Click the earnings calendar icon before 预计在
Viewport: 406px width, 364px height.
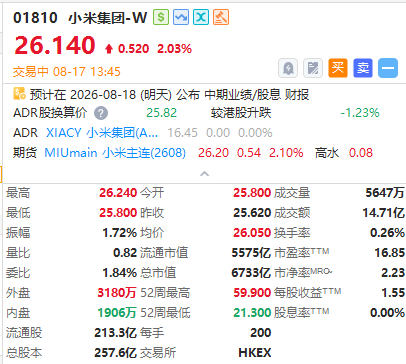click(19, 94)
